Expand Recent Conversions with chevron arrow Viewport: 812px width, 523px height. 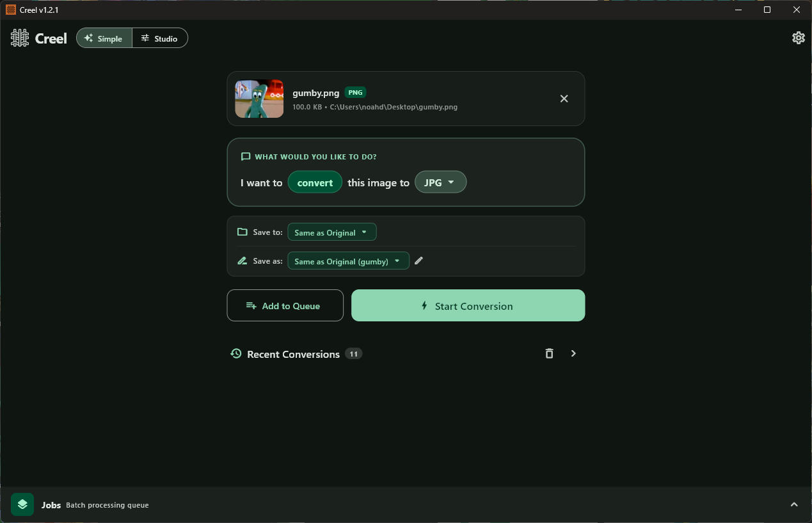pos(573,353)
